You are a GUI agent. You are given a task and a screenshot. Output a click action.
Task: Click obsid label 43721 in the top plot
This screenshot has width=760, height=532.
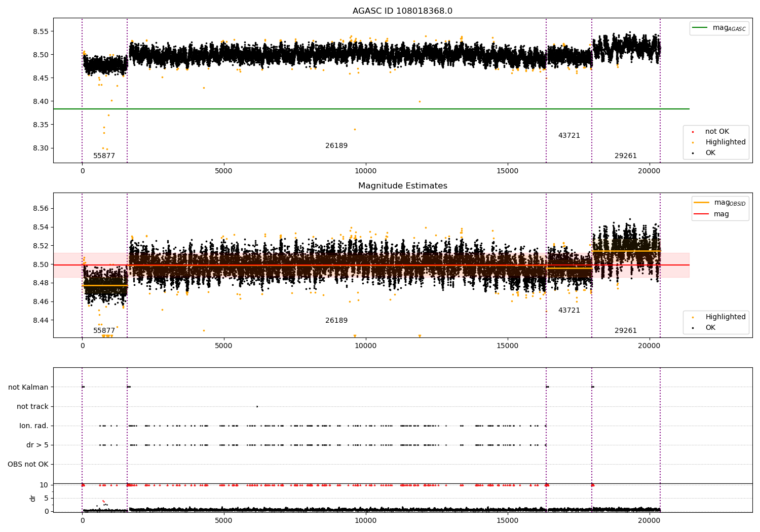(569, 136)
